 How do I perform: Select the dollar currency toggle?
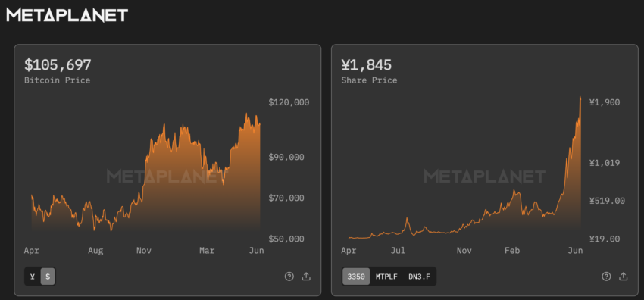click(x=48, y=277)
